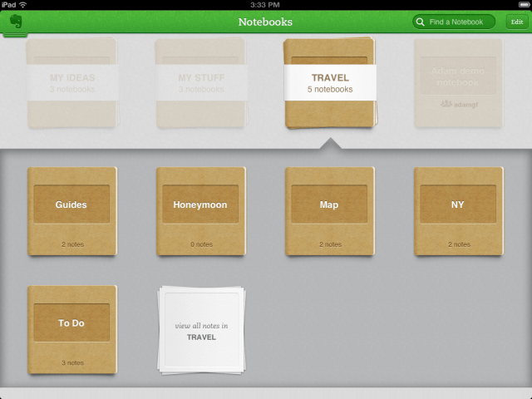Screen dimensions: 532x399
Task: Open the Honeymoon notebook
Action: click(x=200, y=211)
